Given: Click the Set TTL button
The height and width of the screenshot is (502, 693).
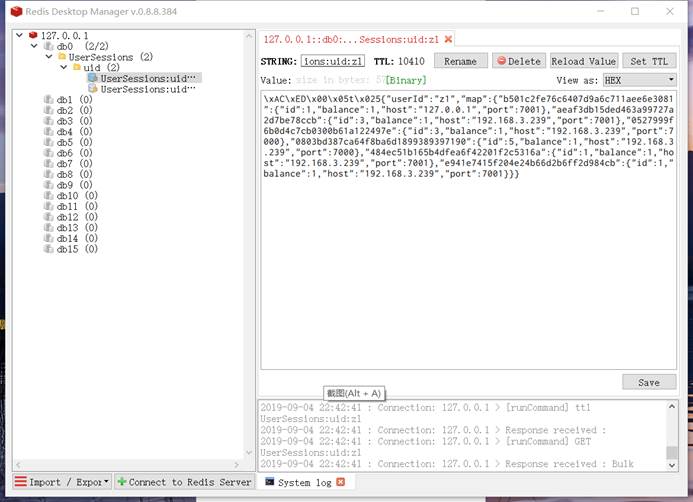Looking at the screenshot, I should point(649,61).
